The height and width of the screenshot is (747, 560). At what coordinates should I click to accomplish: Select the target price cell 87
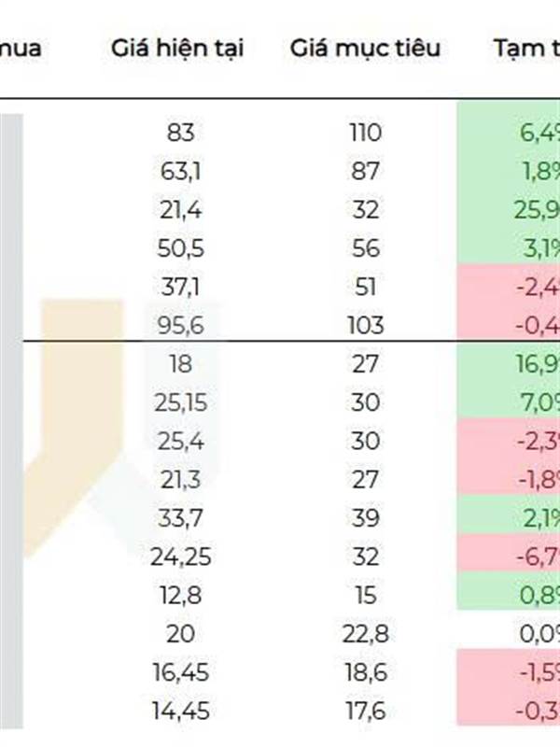[366, 171]
